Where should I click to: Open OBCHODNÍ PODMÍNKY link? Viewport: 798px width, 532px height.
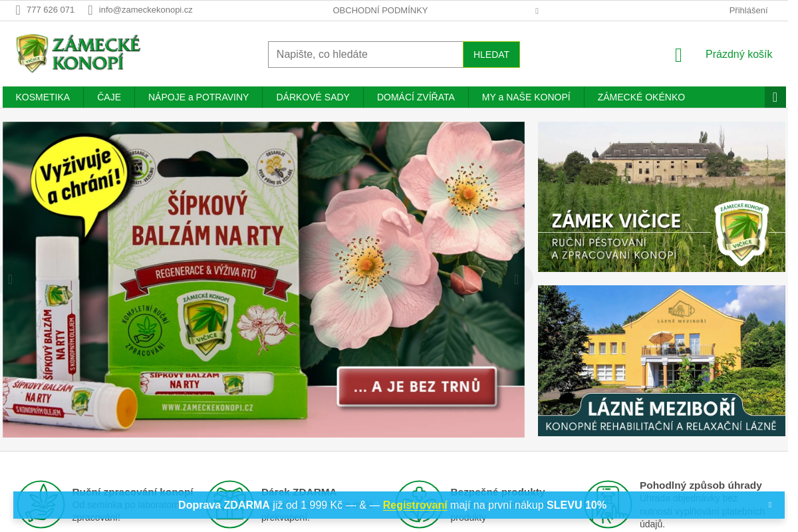[x=380, y=11]
